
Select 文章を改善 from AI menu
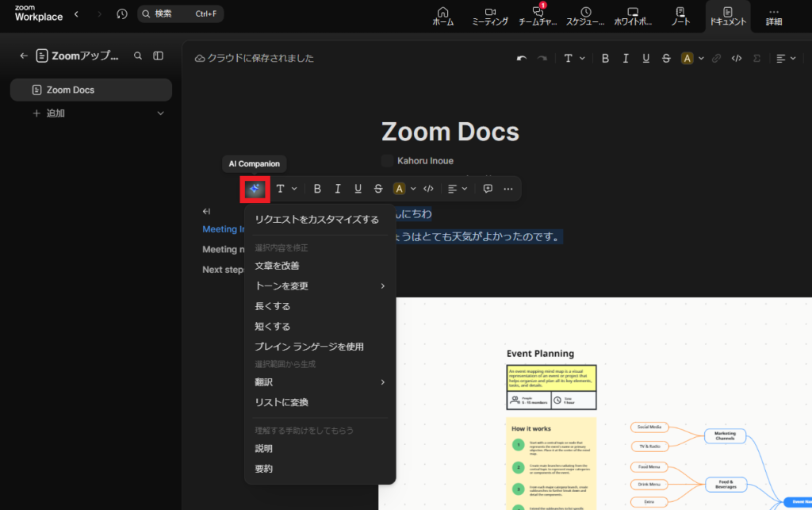277,266
